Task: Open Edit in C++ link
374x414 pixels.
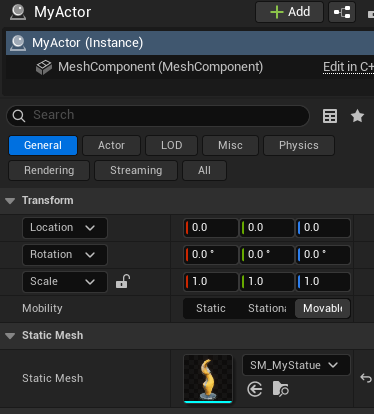Action: [348, 67]
